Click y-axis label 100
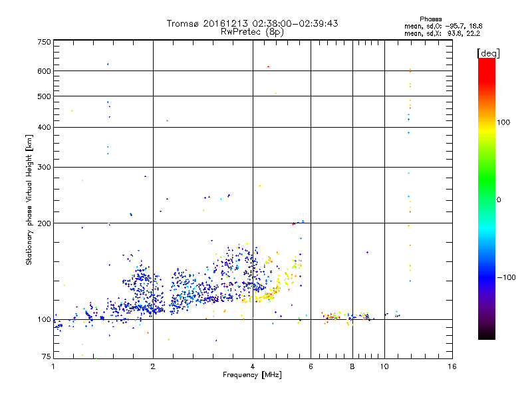The width and height of the screenshot is (532, 399). tap(44, 320)
